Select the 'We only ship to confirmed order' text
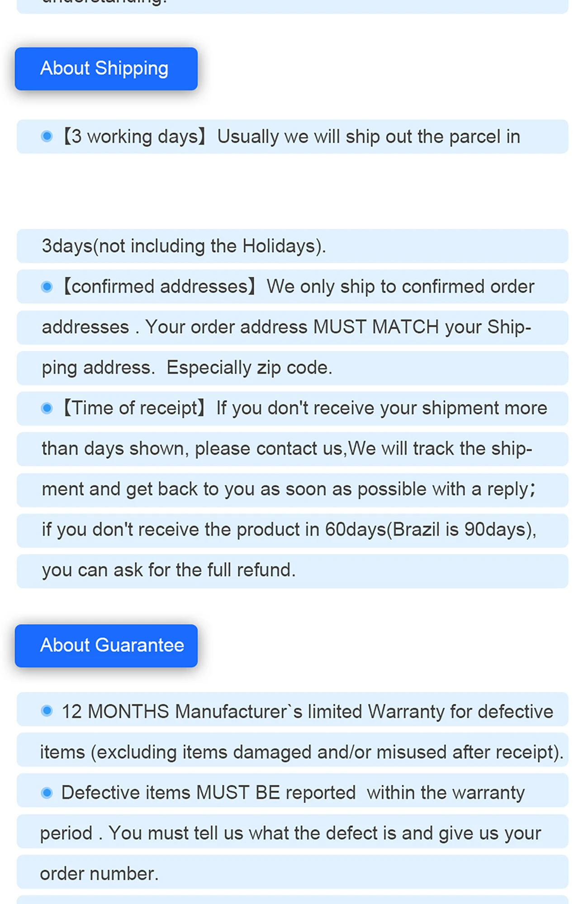 [x=400, y=287]
